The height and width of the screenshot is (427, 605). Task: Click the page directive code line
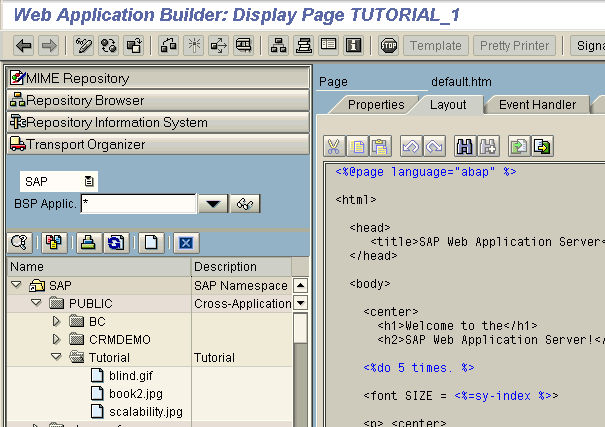tap(426, 172)
